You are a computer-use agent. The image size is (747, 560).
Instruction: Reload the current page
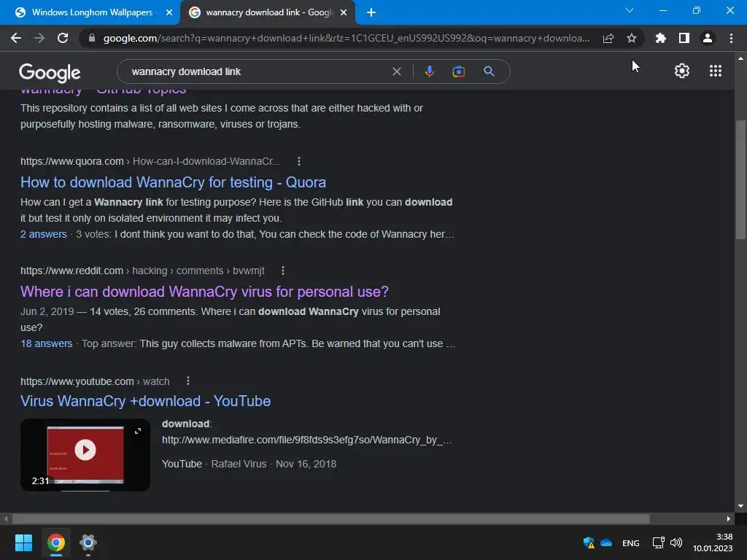point(63,38)
